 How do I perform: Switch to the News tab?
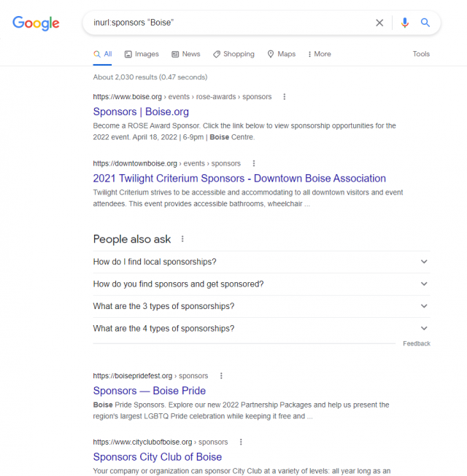tap(186, 54)
